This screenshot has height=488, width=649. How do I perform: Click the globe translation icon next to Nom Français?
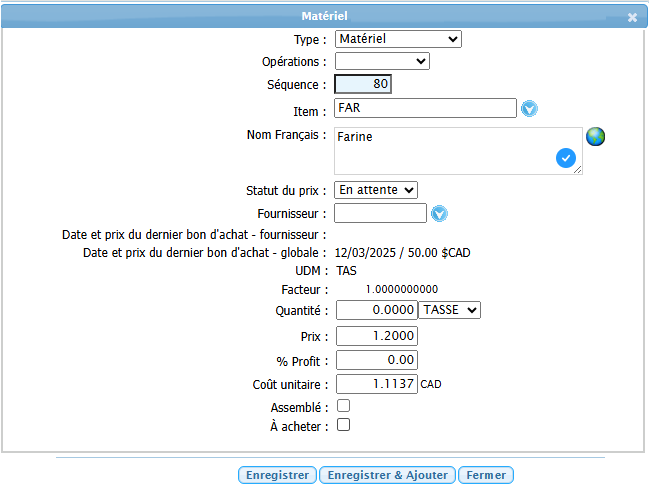[596, 137]
